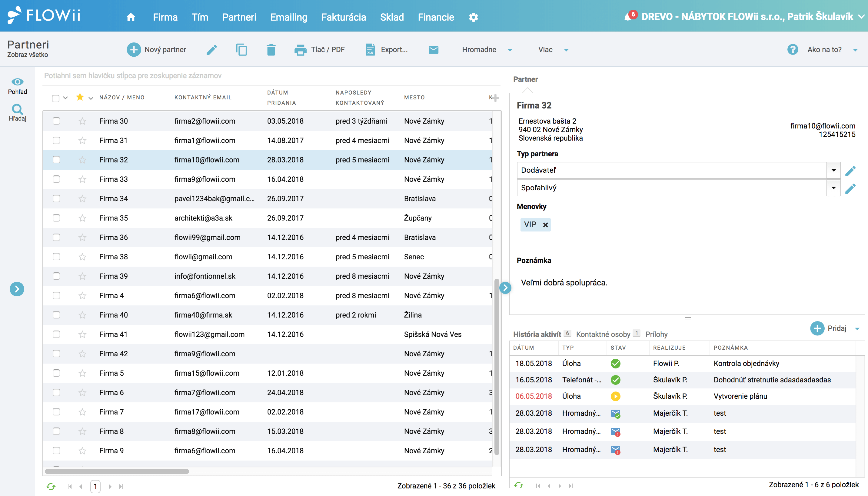
Task: Tick the checkbox for Firma 30
Action: click(x=56, y=121)
